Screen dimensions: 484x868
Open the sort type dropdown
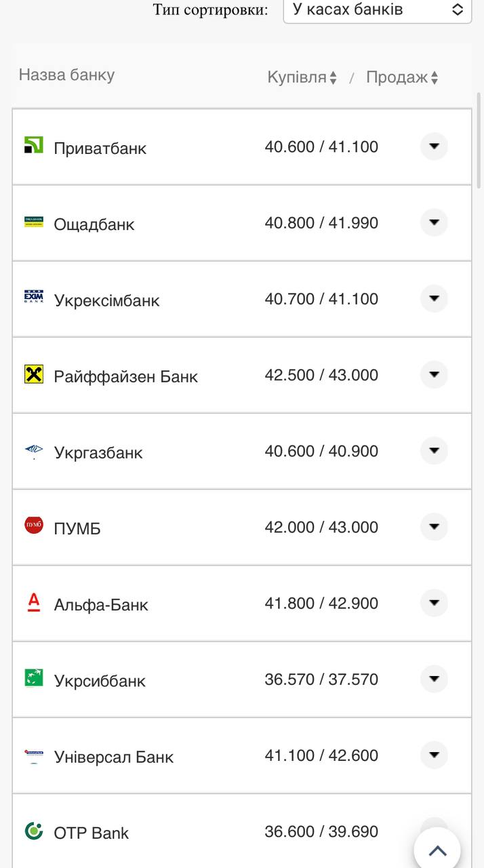377,9
